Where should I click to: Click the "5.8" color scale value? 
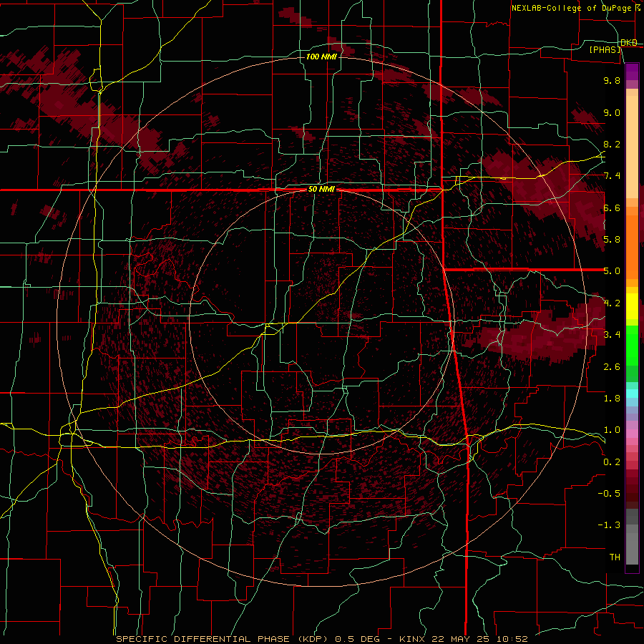(x=612, y=240)
